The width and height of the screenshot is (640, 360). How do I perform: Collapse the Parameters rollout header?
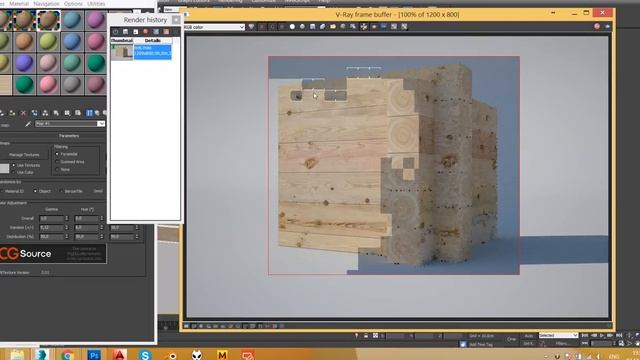[x=69, y=136]
